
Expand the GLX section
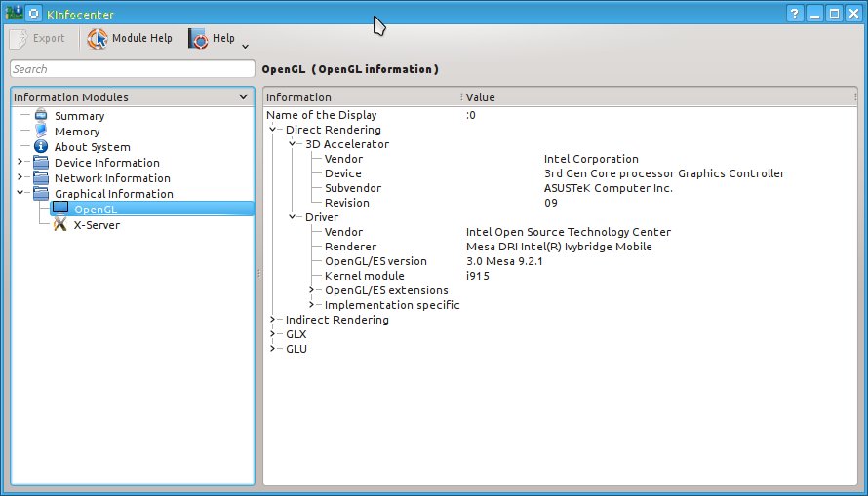pyautogui.click(x=273, y=334)
